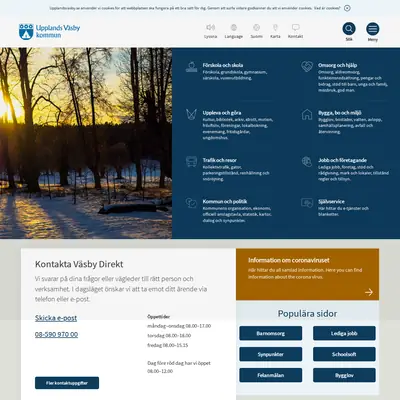Click the Schoolsoft button
Viewport: 400px width, 400px height.
pyautogui.click(x=344, y=354)
